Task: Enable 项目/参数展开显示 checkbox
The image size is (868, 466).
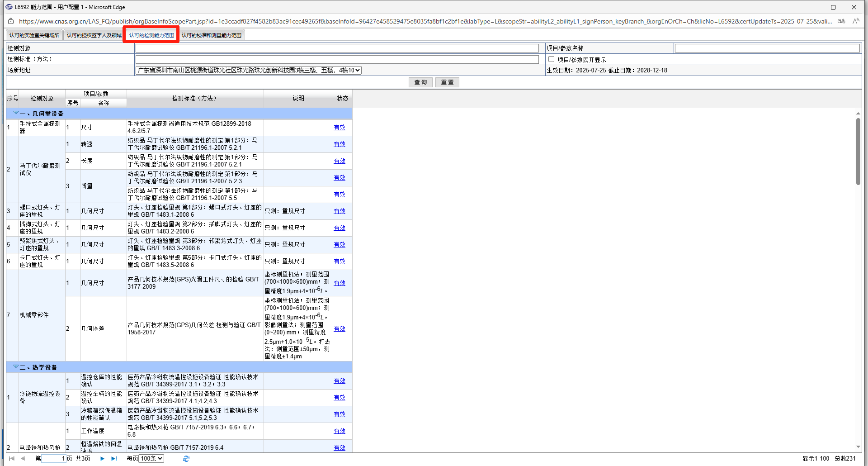Action: 551,59
